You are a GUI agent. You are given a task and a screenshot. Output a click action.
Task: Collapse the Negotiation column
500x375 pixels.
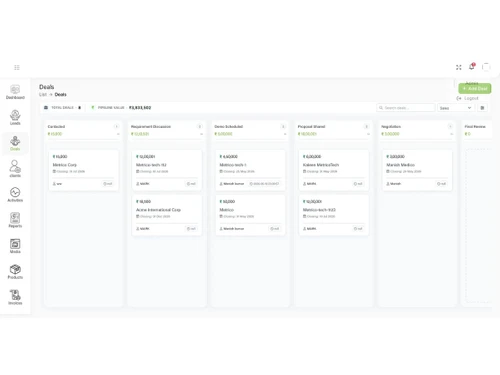(x=451, y=134)
